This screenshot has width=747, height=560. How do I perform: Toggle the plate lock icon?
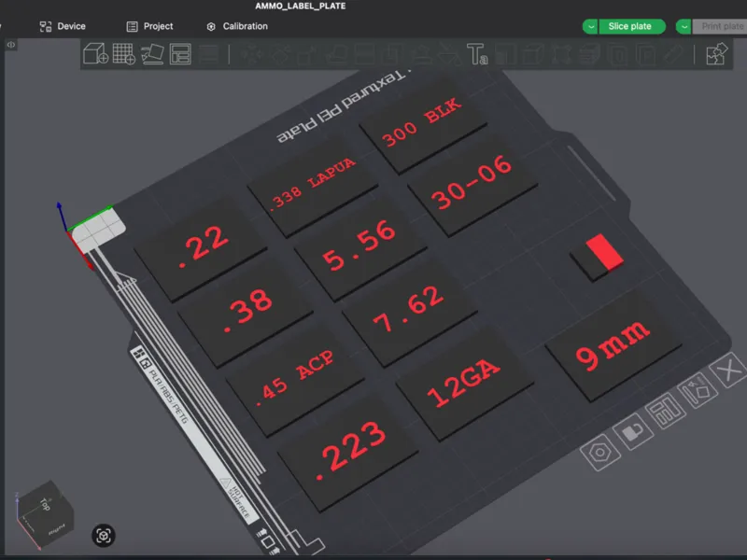click(633, 431)
